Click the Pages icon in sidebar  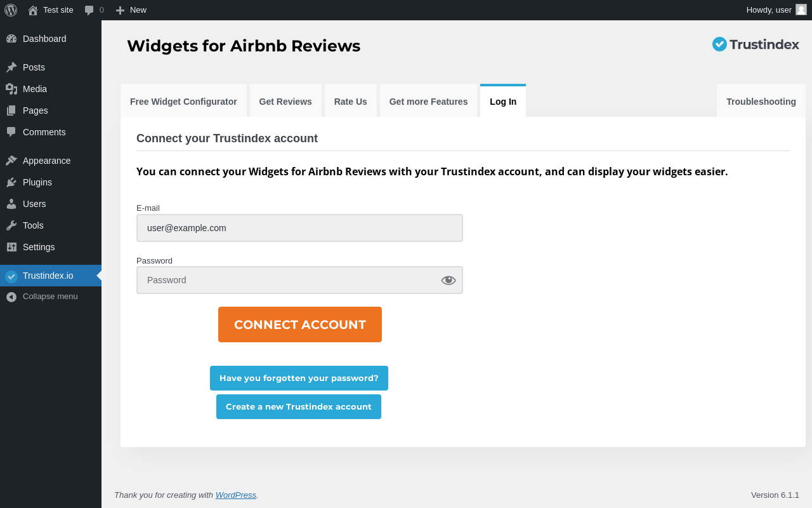point(11,110)
